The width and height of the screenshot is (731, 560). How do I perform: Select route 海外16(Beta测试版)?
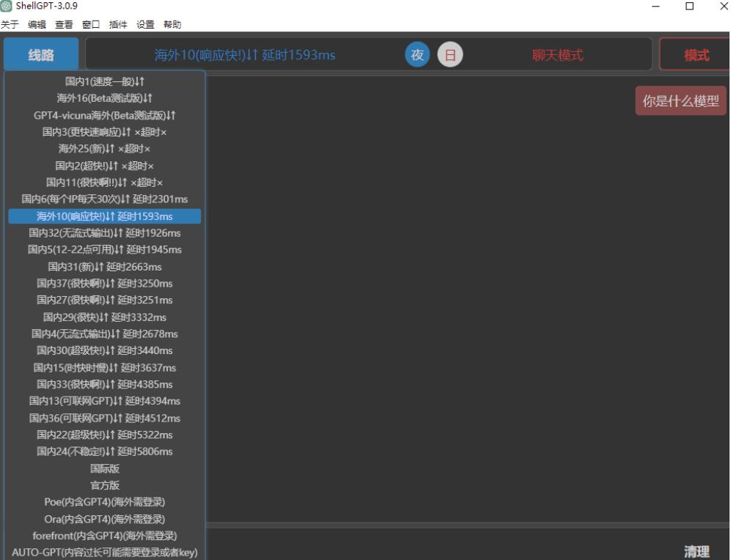(104, 98)
